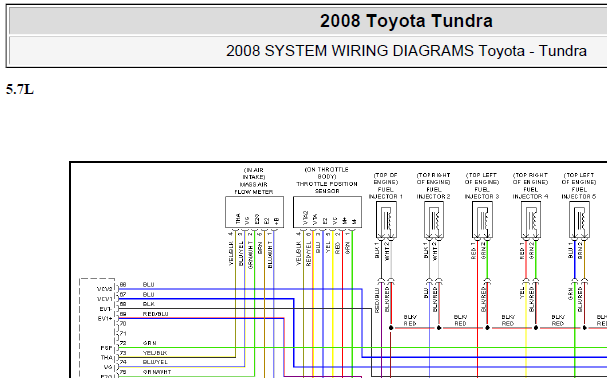
Task: Click the BLU/YEL wire label at pin 74
Action: click(x=155, y=362)
